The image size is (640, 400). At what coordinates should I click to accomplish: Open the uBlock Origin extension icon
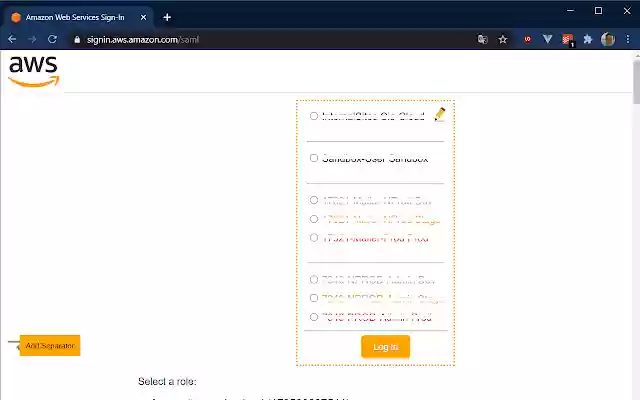(527, 39)
